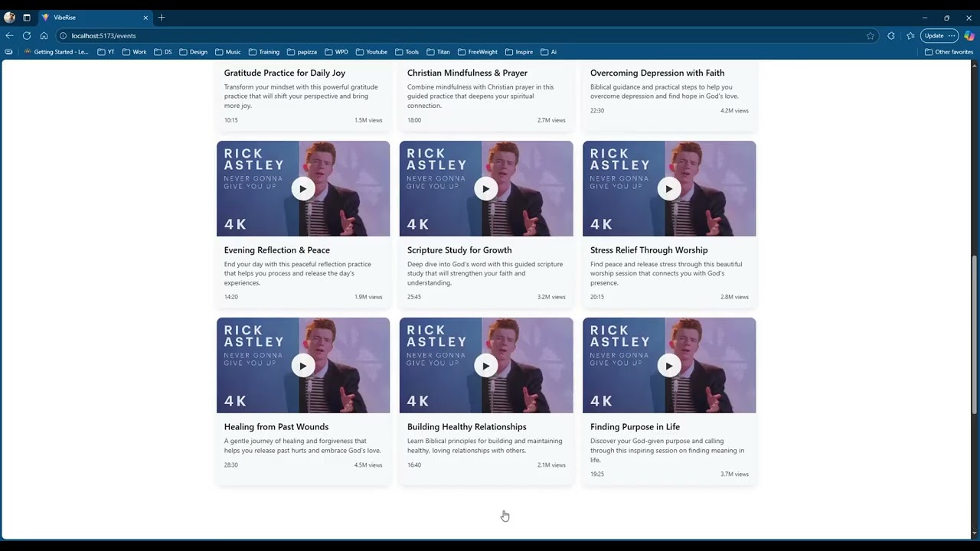Reload the current page
The height and width of the screenshot is (551, 980).
coord(27,35)
